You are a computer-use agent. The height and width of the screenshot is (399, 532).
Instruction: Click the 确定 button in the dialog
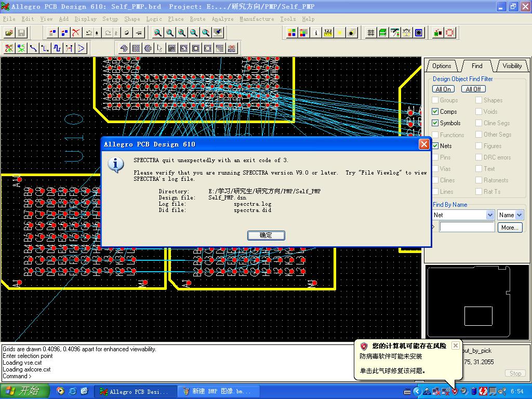coord(266,235)
